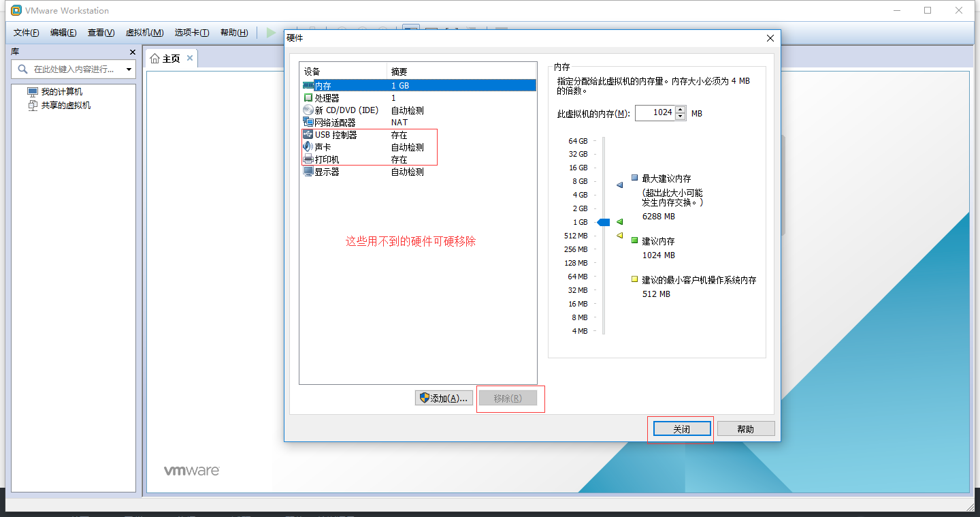Decrease memory with the spinner down arrow
This screenshot has height=517, width=980.
(x=681, y=116)
